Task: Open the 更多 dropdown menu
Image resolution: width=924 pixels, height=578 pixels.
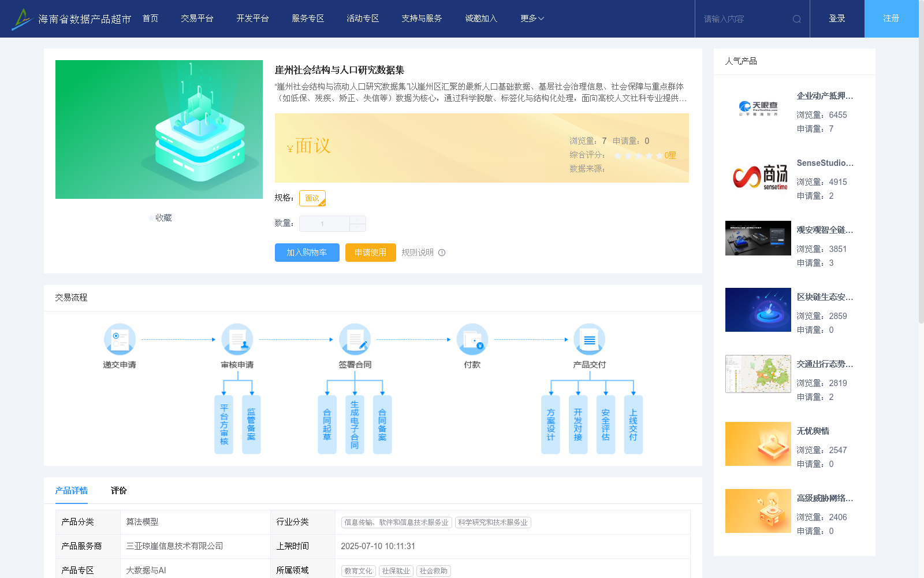Action: 530,18
